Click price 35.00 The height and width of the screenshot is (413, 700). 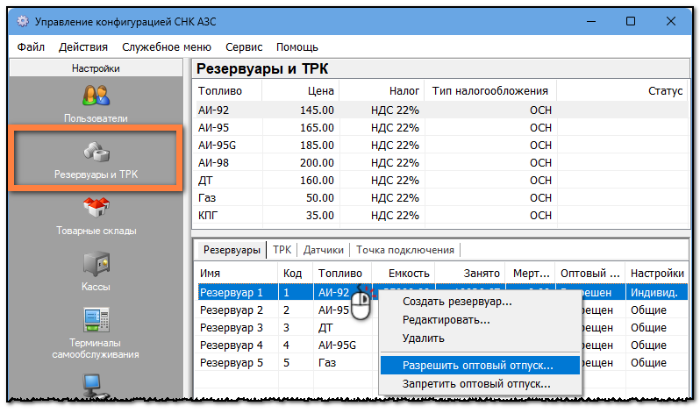point(320,215)
